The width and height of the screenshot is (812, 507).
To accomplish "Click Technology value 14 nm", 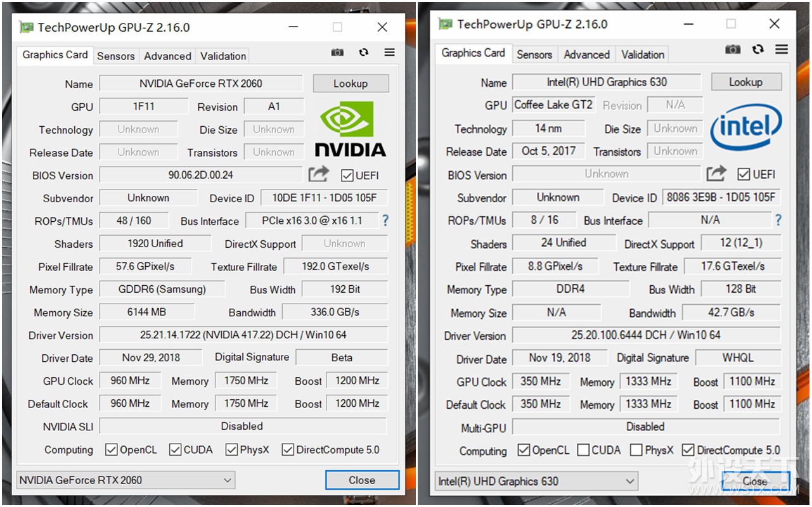I will 548,128.
